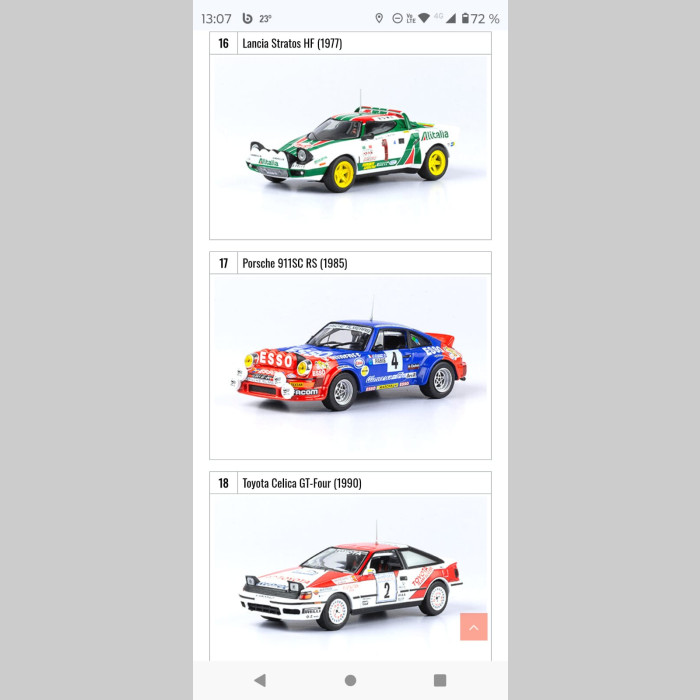Tap the location pin status icon

379,18
